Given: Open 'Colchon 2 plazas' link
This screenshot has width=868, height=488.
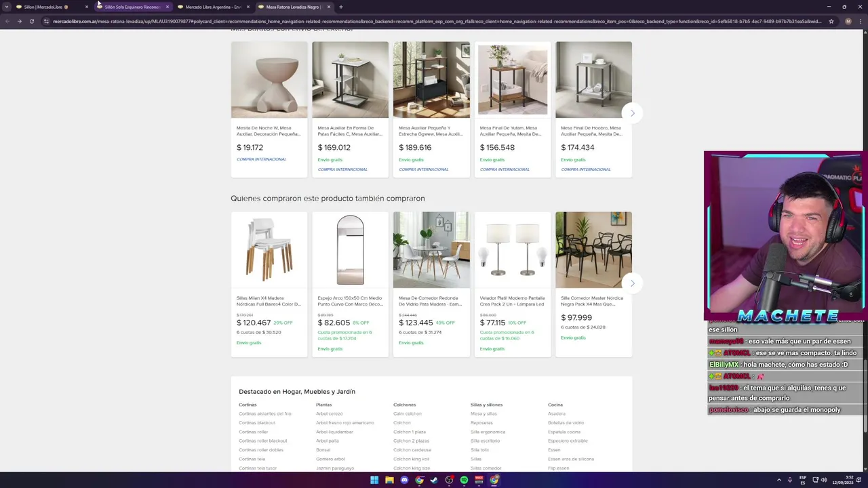Looking at the screenshot, I should click(412, 441).
